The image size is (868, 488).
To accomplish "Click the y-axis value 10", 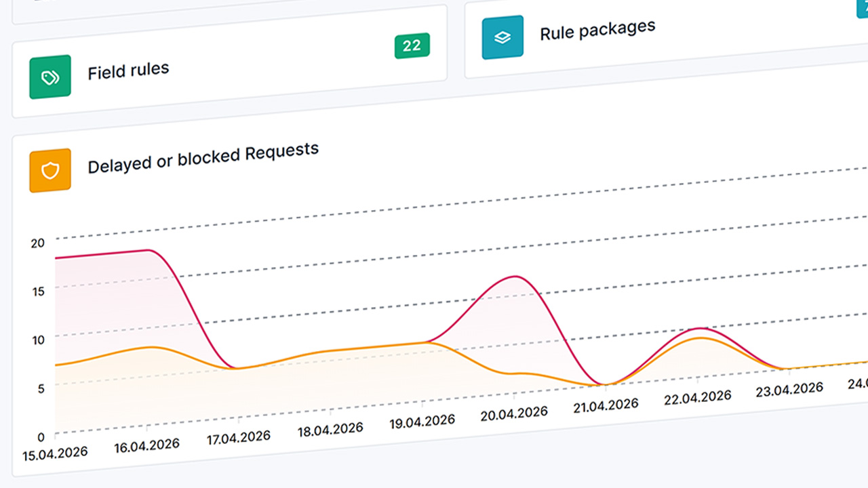I will (x=38, y=340).
